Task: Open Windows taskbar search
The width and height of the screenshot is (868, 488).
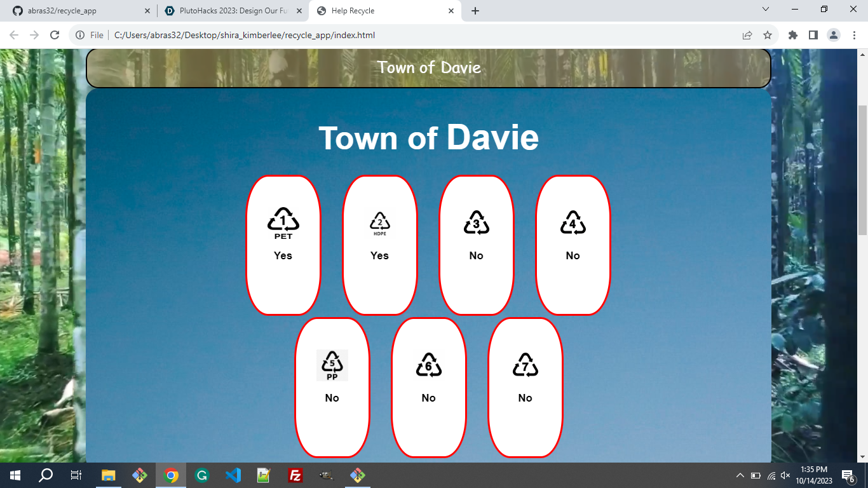Action: point(46,475)
